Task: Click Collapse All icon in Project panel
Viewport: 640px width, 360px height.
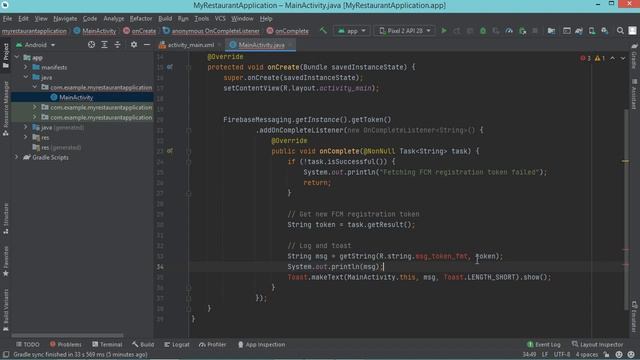Action: click(x=118, y=44)
